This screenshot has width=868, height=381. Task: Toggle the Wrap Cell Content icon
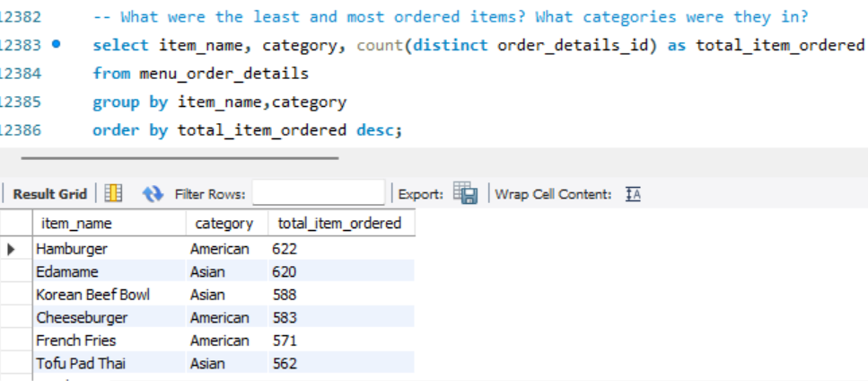click(x=633, y=194)
